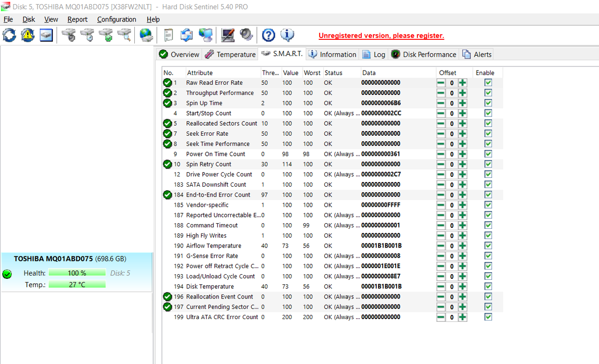Screen dimensions: 599x364
Task: Click the green check icon beside Reallocation Event Count
Action: (168, 297)
